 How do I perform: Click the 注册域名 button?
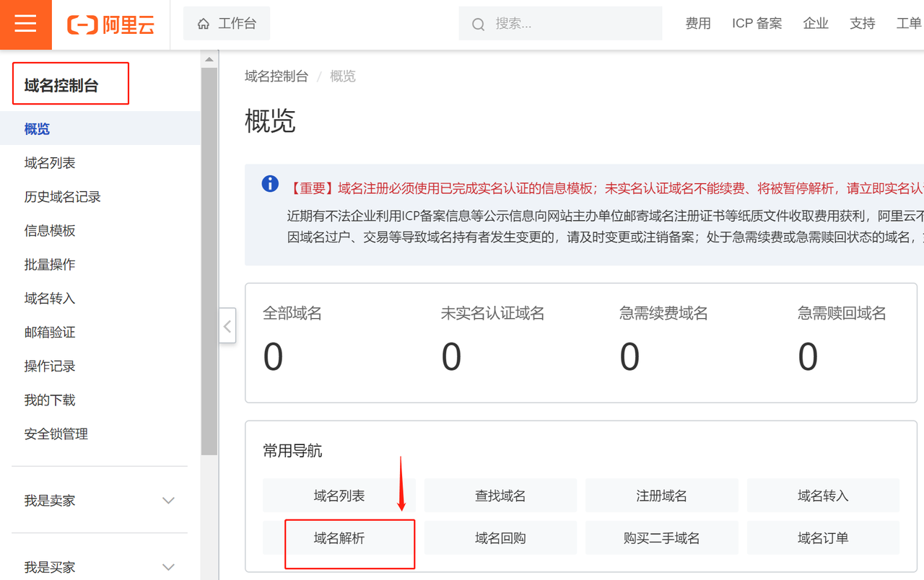point(661,495)
